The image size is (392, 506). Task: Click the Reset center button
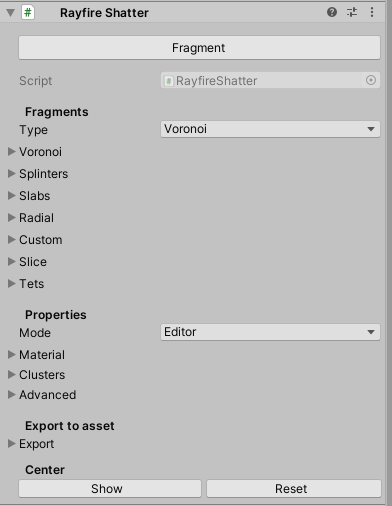coord(294,489)
